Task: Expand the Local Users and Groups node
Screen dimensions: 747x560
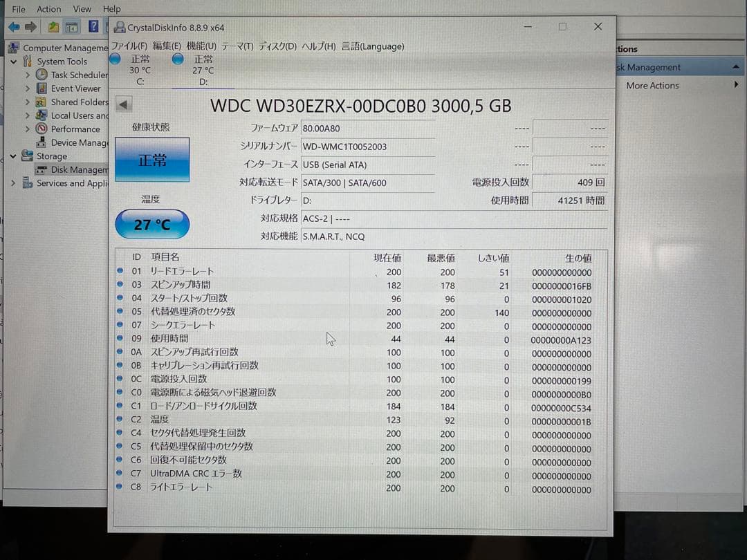Action: pyautogui.click(x=28, y=115)
